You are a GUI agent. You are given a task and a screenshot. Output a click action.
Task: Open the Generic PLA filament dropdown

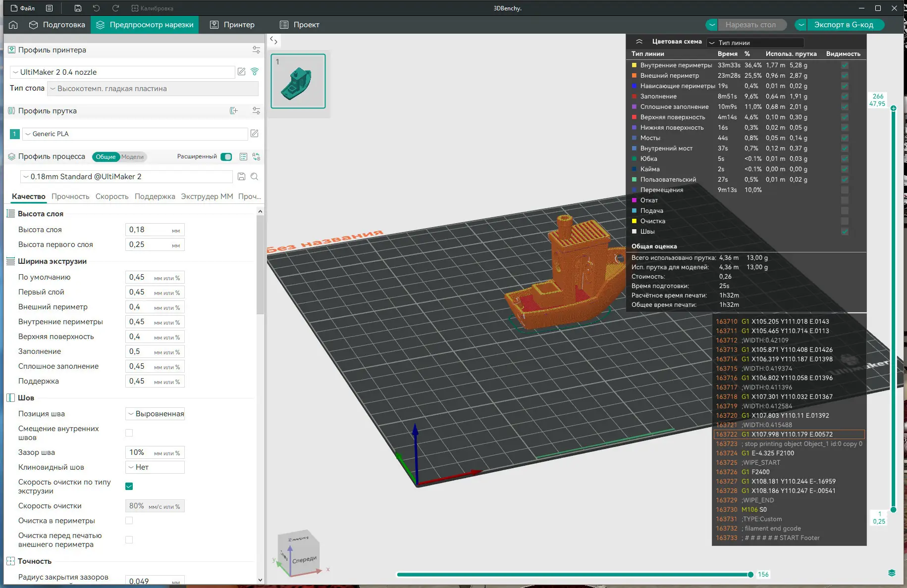pos(135,134)
